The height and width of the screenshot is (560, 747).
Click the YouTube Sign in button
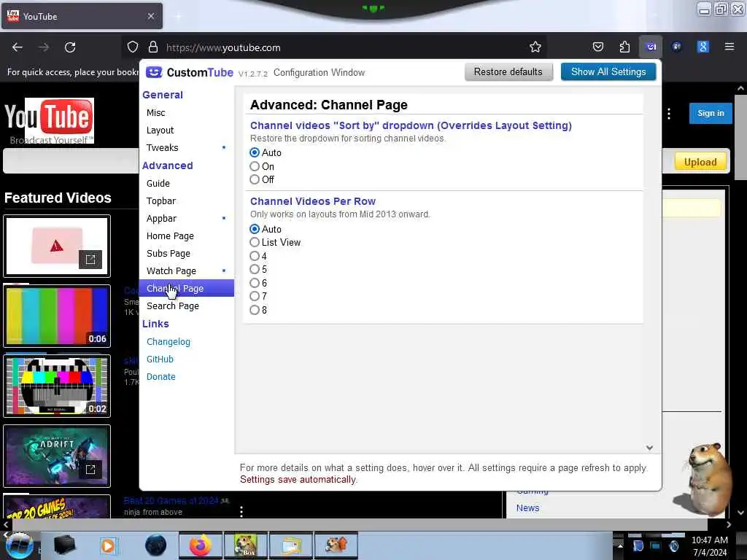[x=711, y=113]
